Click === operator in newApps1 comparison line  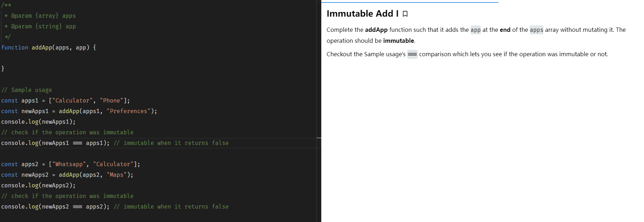pyautogui.click(x=77, y=143)
